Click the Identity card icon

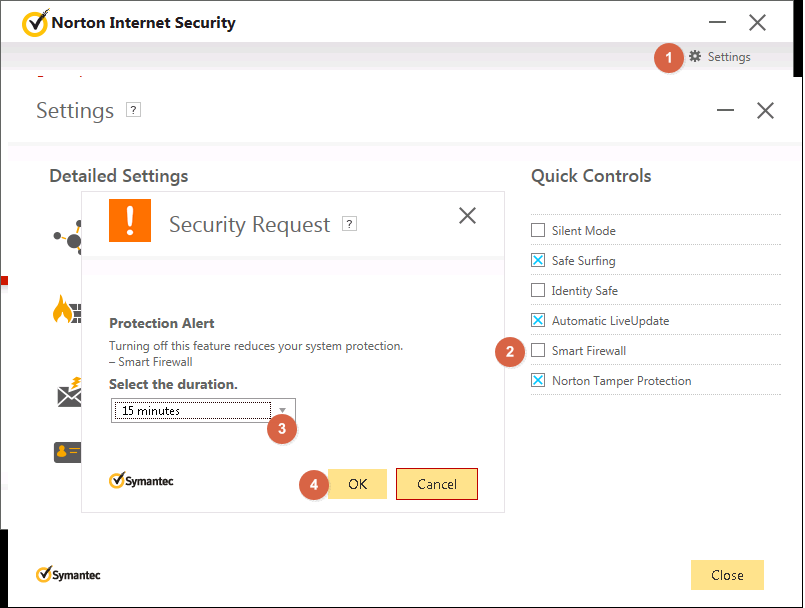(x=66, y=451)
